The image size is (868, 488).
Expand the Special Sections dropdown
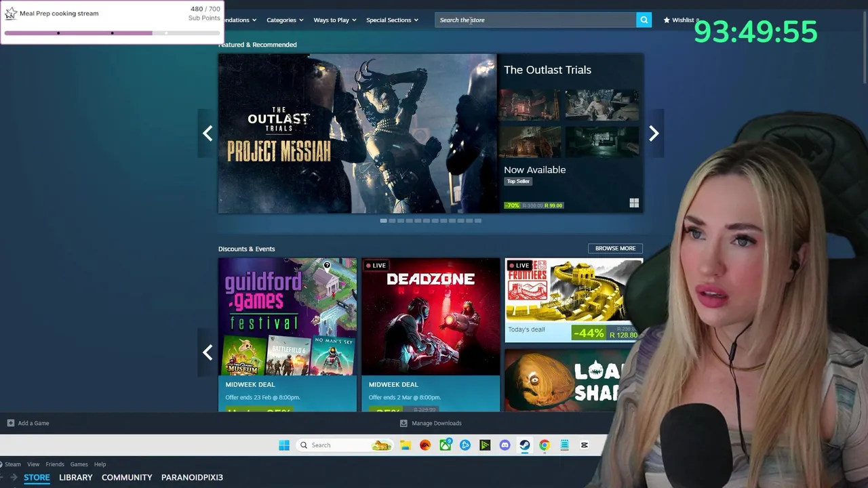point(393,20)
